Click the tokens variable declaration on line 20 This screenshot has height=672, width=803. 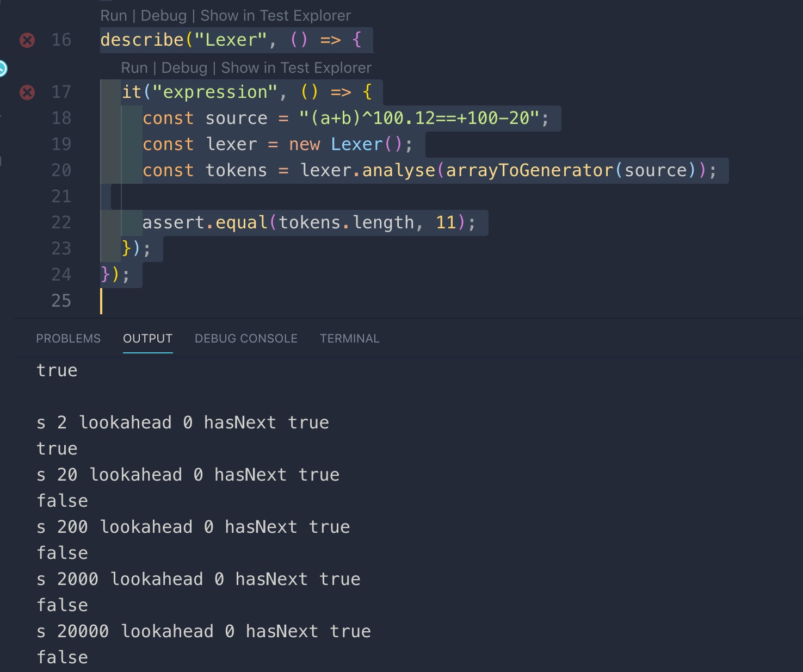point(236,171)
